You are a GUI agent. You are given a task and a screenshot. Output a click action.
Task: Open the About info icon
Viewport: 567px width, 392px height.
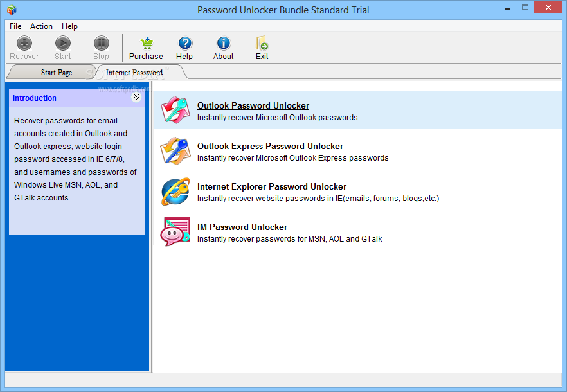224,44
